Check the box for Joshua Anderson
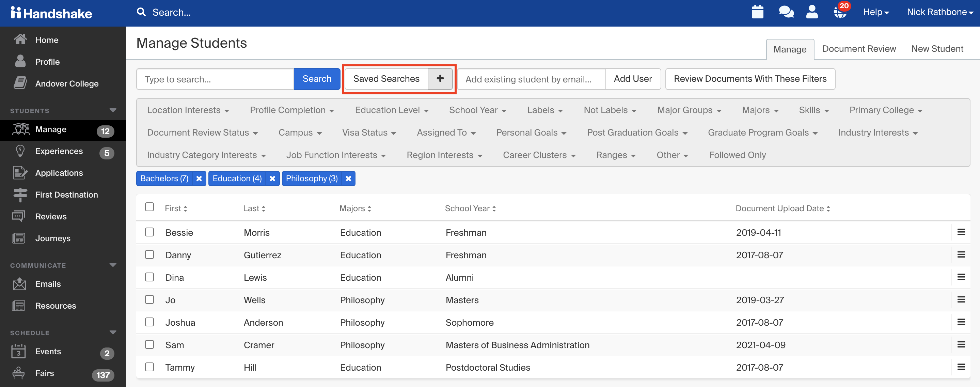The height and width of the screenshot is (387, 980). coord(149,322)
